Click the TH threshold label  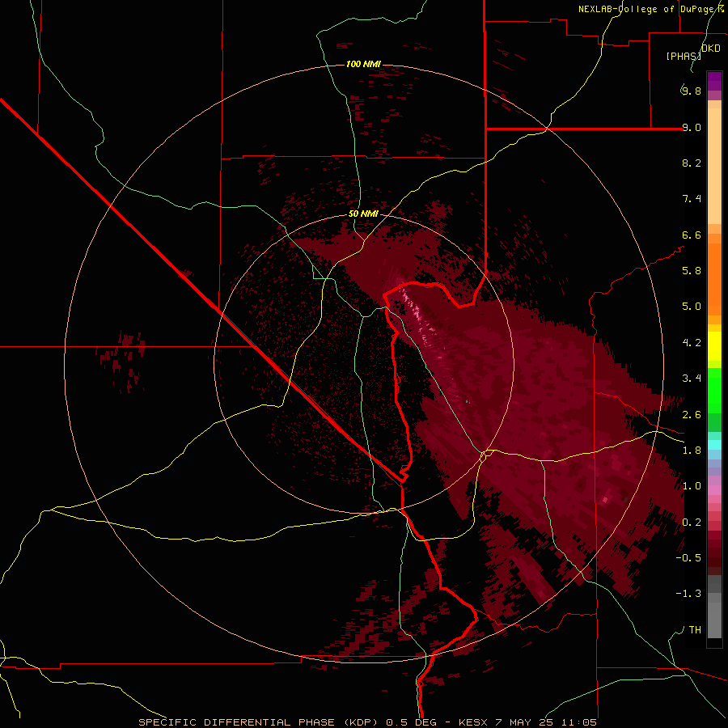coord(695,629)
